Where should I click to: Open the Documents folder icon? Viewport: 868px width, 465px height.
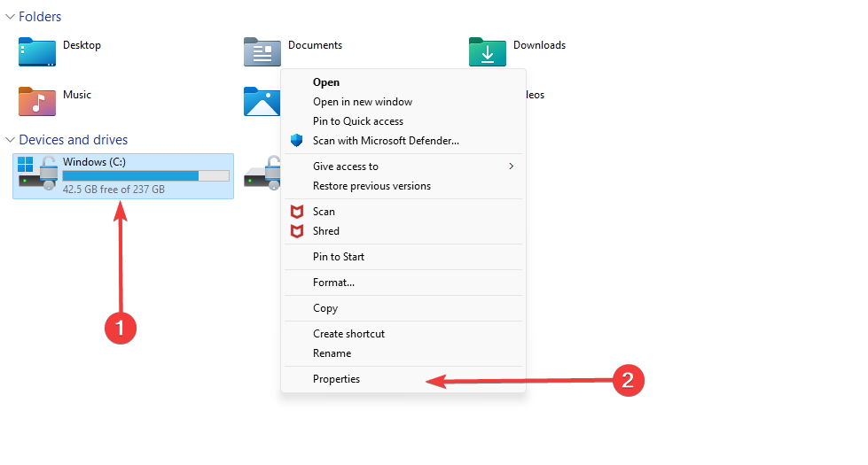tap(262, 52)
